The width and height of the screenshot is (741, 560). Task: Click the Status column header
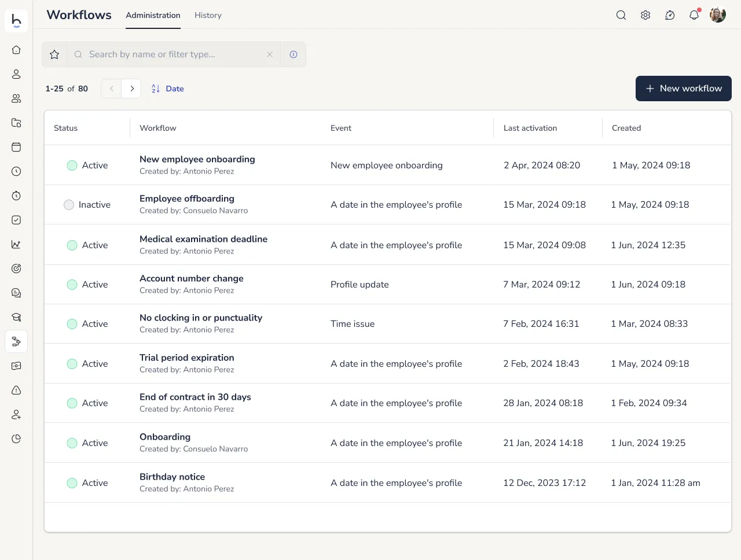[x=65, y=128]
